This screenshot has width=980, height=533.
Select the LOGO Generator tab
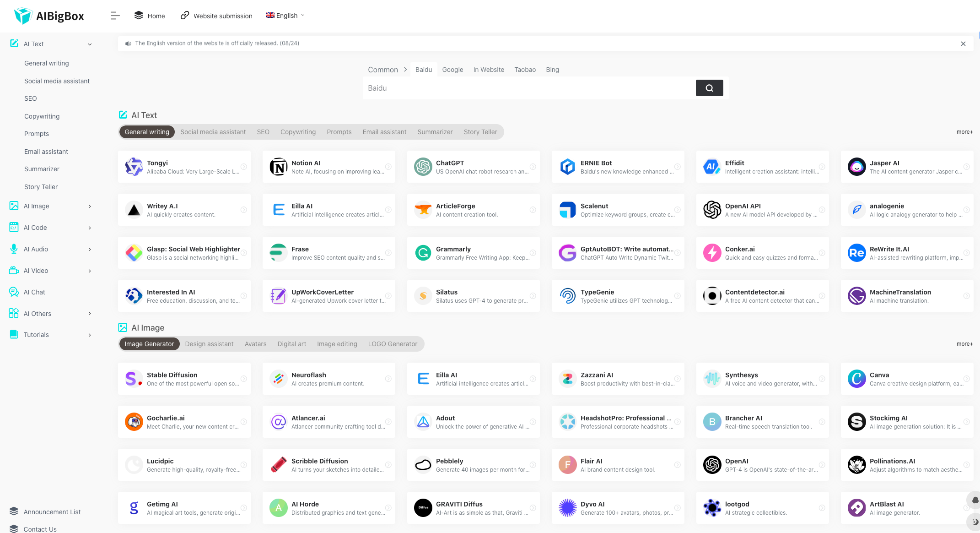[x=393, y=344]
